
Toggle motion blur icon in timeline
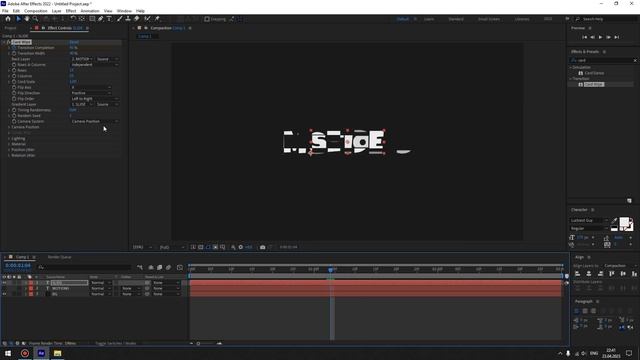tap(168, 267)
